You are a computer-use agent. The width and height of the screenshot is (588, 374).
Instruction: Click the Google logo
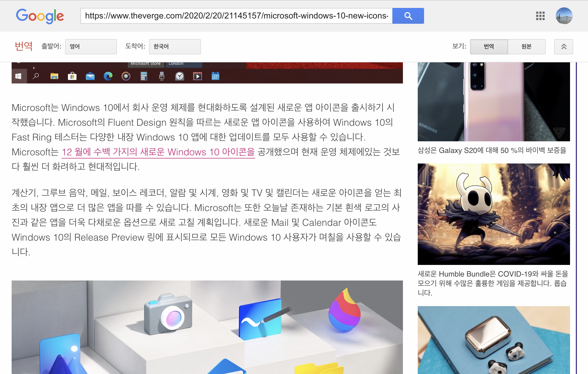[x=40, y=16]
